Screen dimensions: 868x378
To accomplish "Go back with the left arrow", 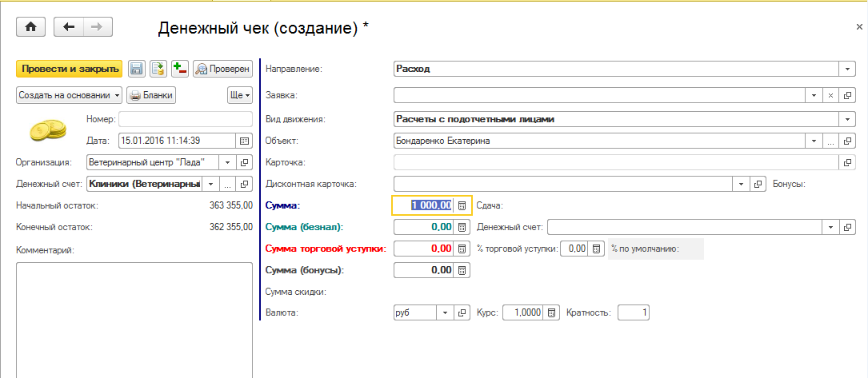I will 69,27.
